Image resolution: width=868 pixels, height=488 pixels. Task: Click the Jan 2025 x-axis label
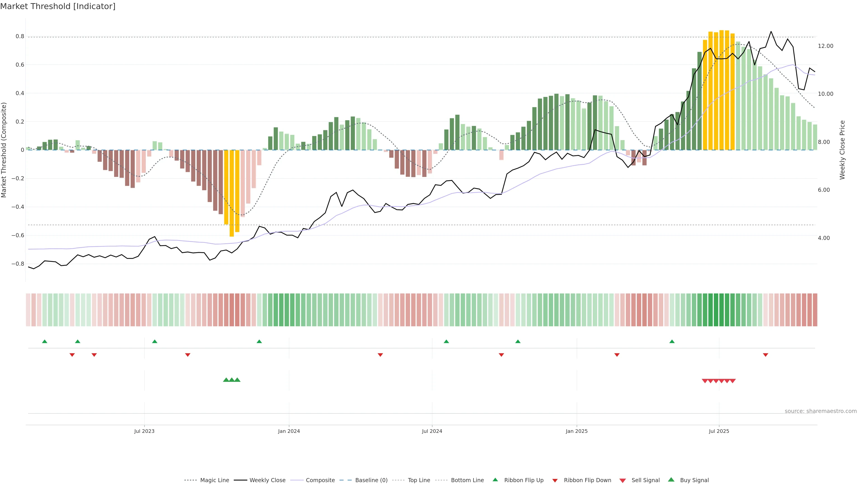coord(577,431)
